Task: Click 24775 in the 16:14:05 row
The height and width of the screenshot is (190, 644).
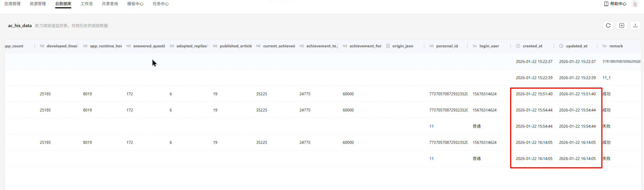Action: coord(305,142)
